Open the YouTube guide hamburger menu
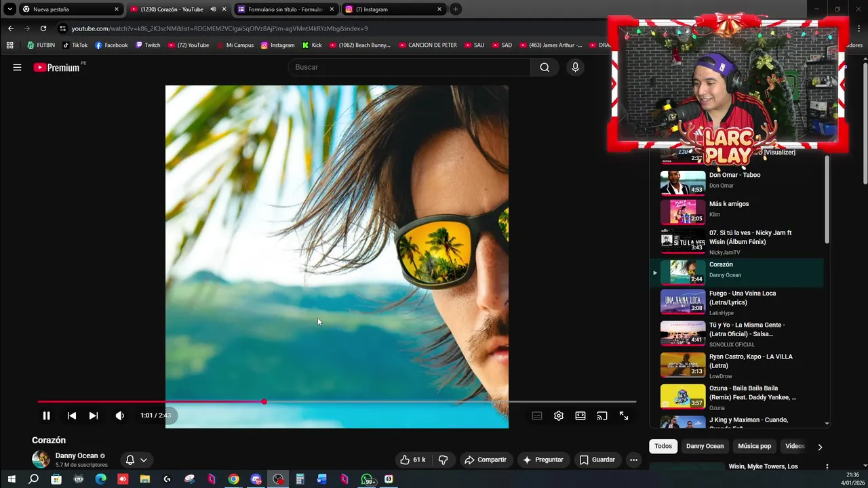The image size is (868, 488). click(17, 67)
